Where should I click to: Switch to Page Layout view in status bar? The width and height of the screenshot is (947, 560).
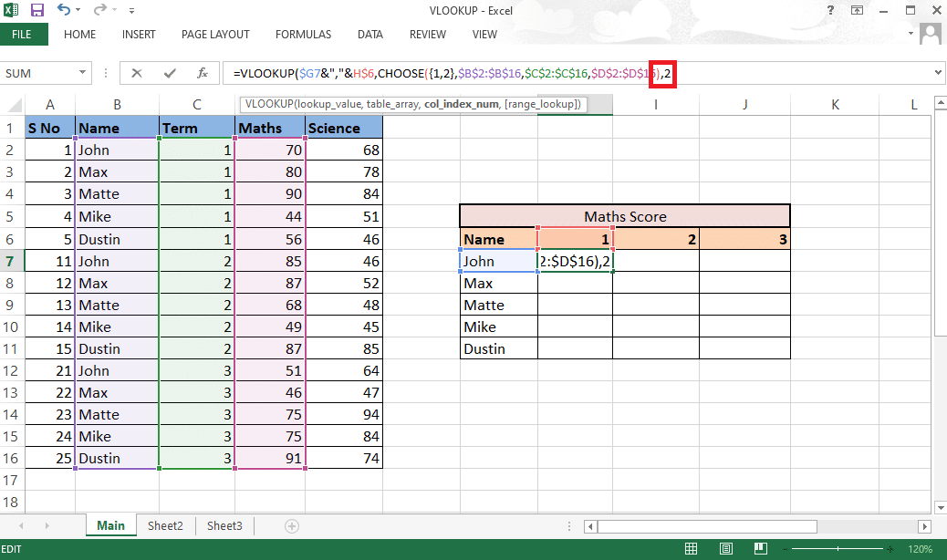point(727,550)
